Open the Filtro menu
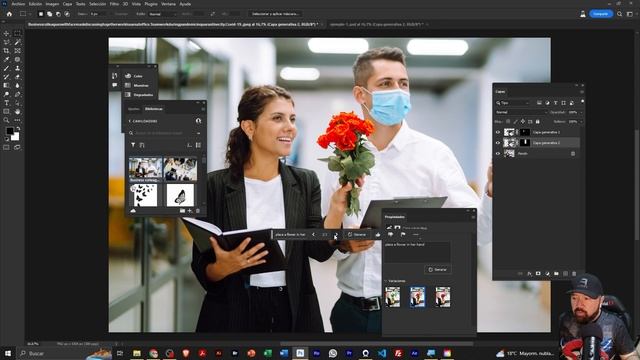 (x=114, y=4)
